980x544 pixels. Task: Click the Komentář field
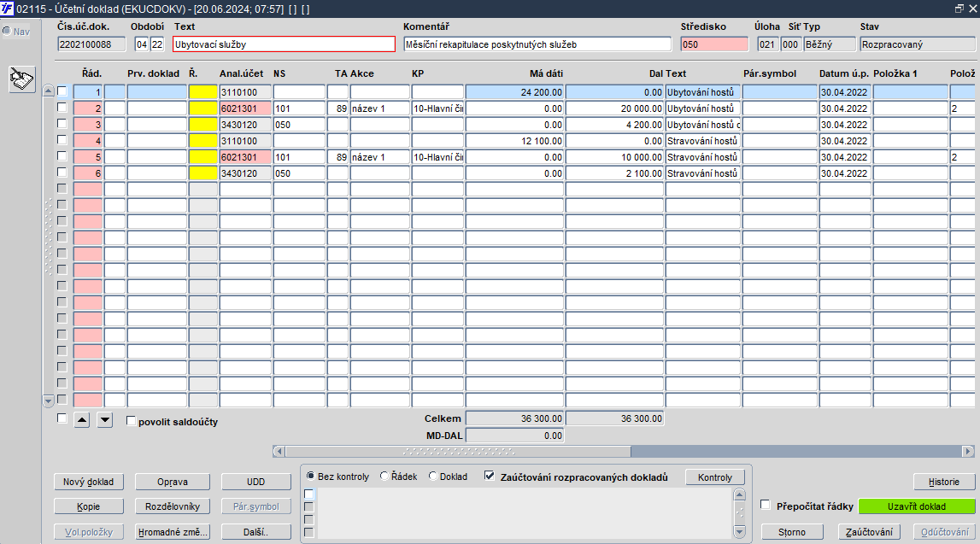(x=537, y=44)
